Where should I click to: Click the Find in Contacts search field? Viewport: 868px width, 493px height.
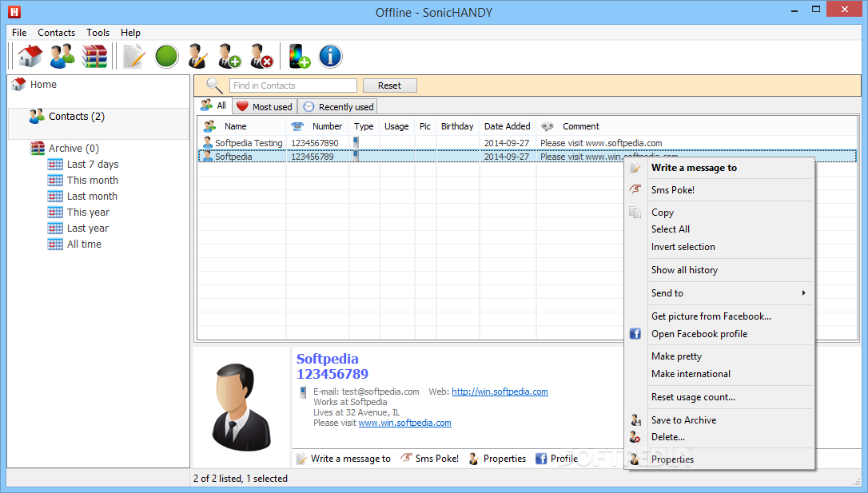[x=293, y=85]
